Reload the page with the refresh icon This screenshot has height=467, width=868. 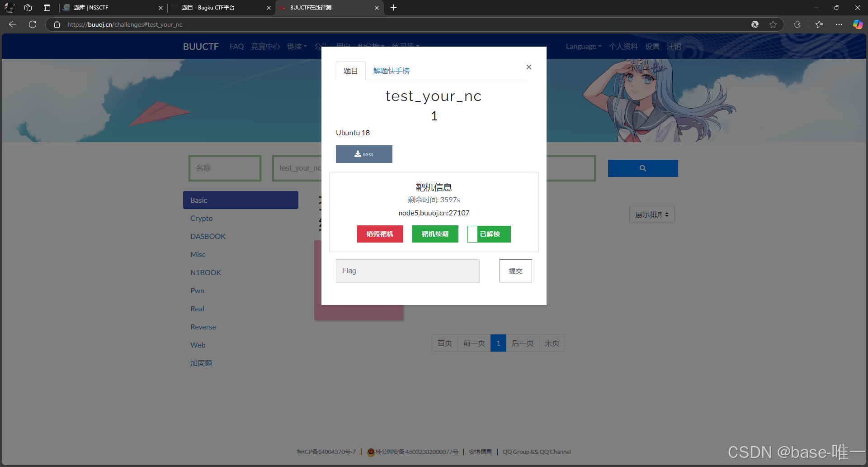[x=32, y=24]
